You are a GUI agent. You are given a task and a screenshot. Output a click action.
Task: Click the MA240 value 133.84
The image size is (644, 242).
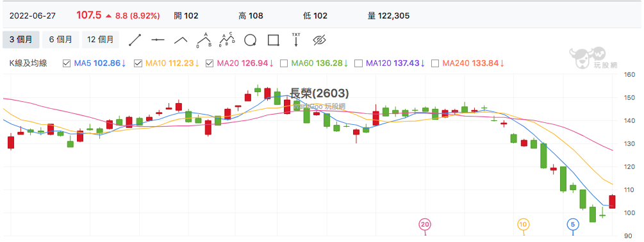(x=486, y=63)
